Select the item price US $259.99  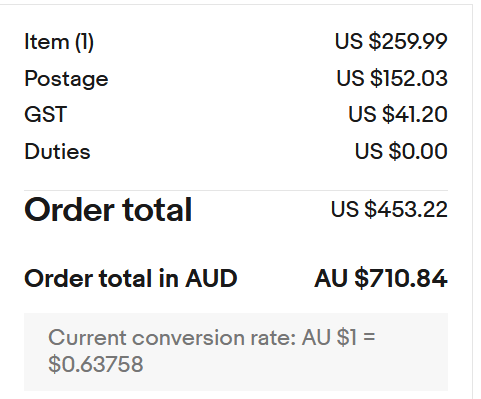(x=391, y=42)
